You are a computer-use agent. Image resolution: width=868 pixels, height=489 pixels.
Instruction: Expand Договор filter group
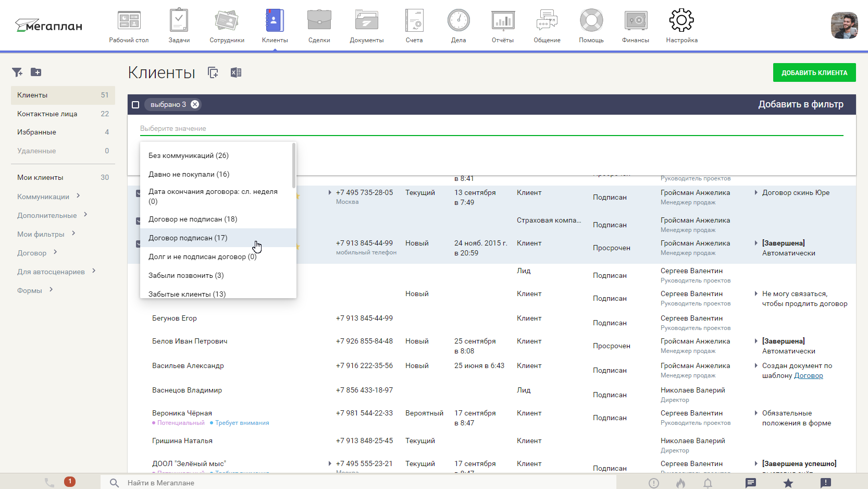(x=55, y=252)
